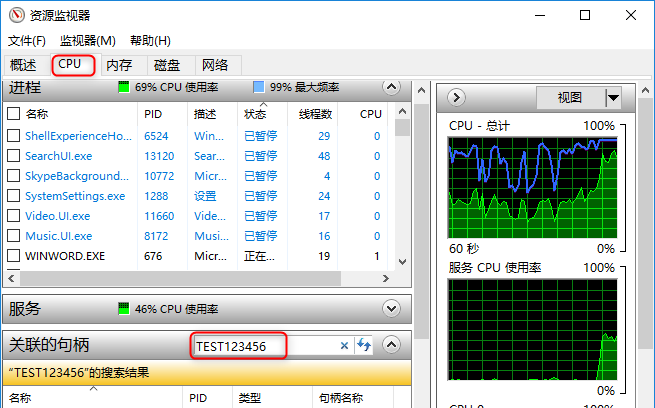The width and height of the screenshot is (655, 408).
Task: Click the PID value 11660
Action: pyautogui.click(x=159, y=216)
